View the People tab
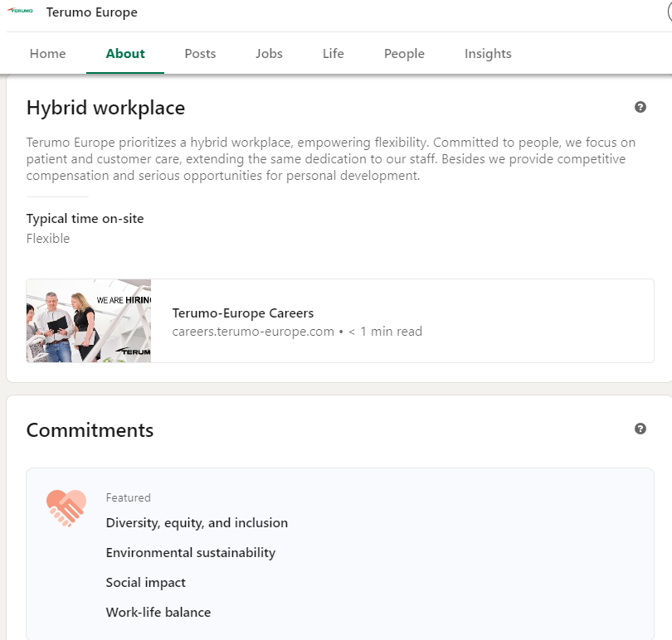This screenshot has height=640, width=672. coord(404,54)
